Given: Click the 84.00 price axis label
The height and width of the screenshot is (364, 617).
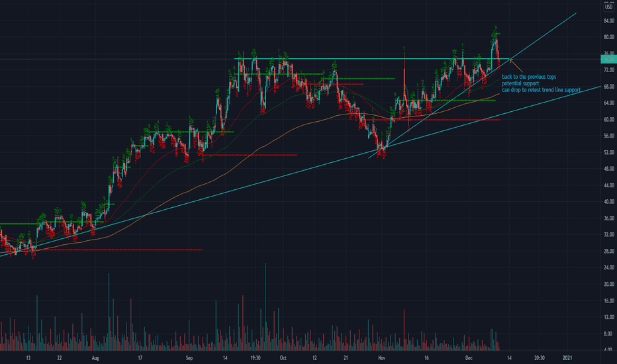Looking at the screenshot, I should (x=608, y=21).
